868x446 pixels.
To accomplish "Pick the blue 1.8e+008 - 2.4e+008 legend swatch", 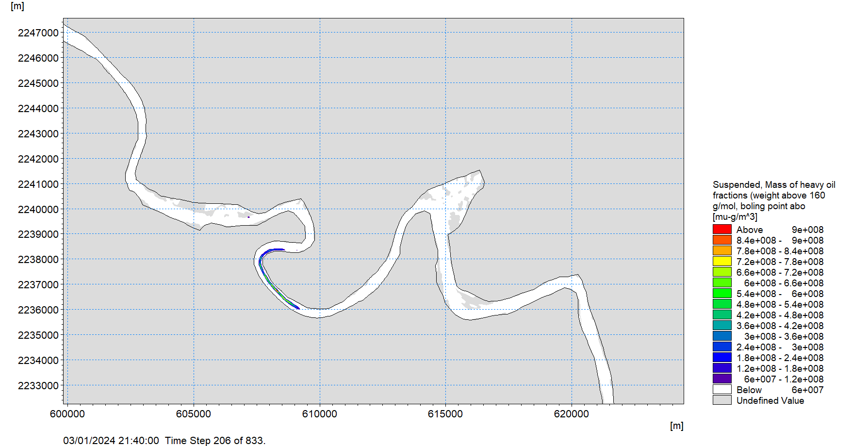I will pyautogui.click(x=722, y=358).
